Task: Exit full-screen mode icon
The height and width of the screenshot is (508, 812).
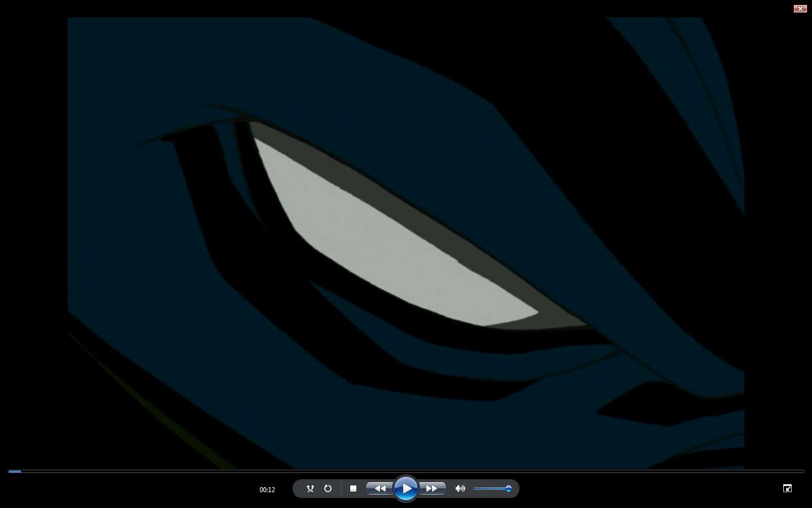Action: [788, 488]
